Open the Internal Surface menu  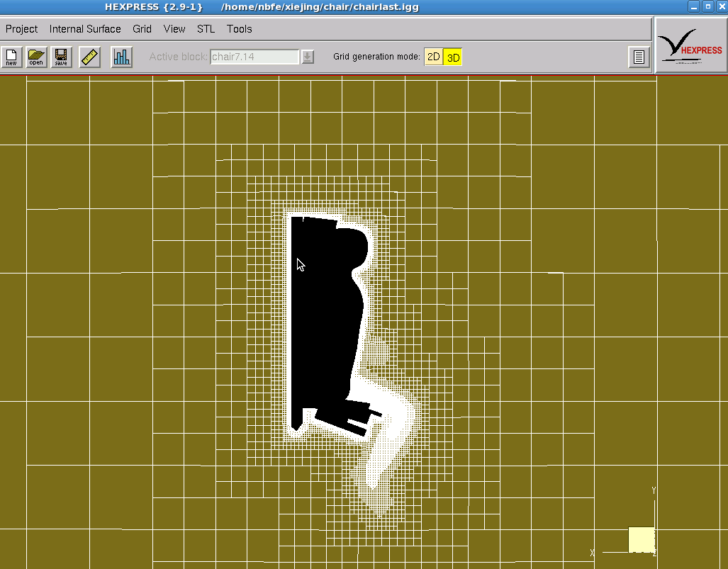(x=85, y=29)
